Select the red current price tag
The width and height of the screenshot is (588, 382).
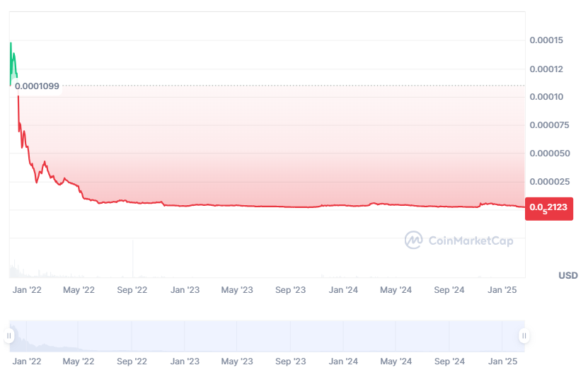pyautogui.click(x=549, y=207)
